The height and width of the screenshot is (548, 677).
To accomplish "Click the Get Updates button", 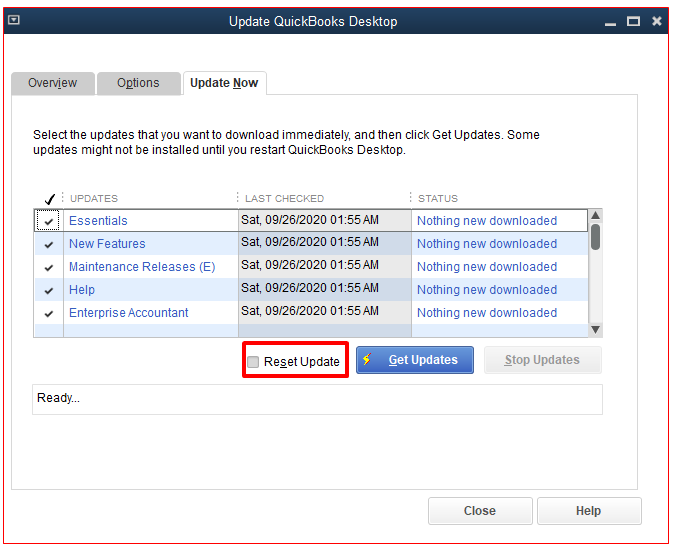I will (414, 360).
